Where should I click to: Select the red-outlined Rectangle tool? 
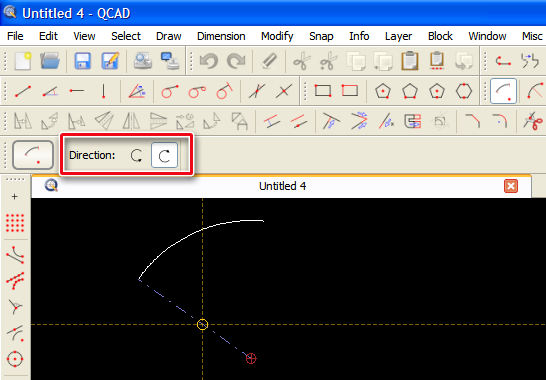click(350, 91)
